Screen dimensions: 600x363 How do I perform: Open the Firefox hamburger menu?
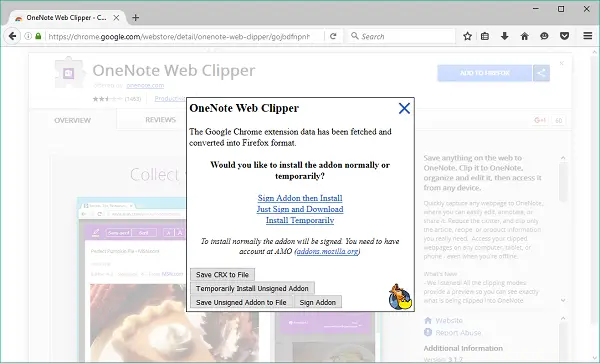tap(588, 36)
